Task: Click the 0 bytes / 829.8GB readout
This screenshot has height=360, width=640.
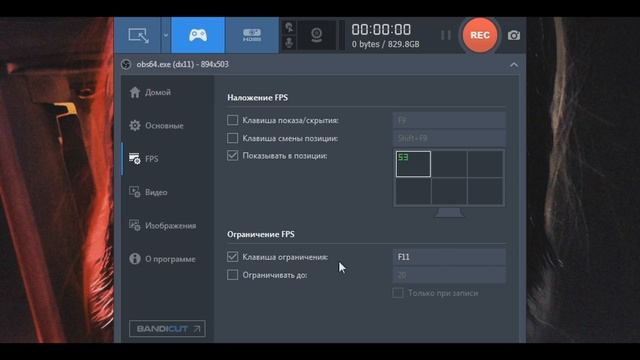Action: coord(385,44)
